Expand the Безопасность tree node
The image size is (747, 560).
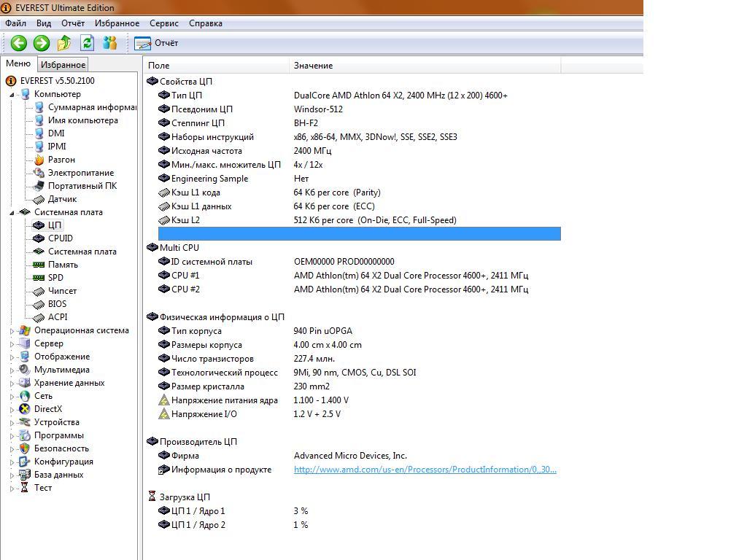(x=12, y=448)
